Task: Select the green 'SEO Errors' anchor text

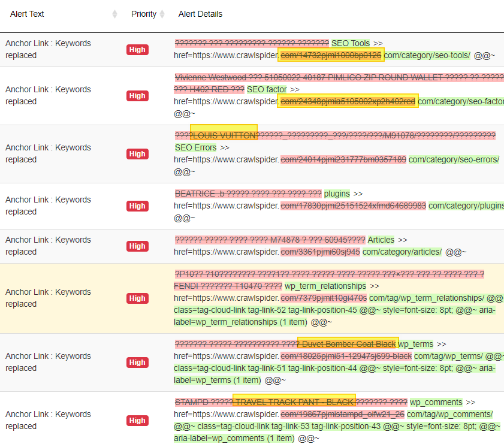Action: pos(196,148)
